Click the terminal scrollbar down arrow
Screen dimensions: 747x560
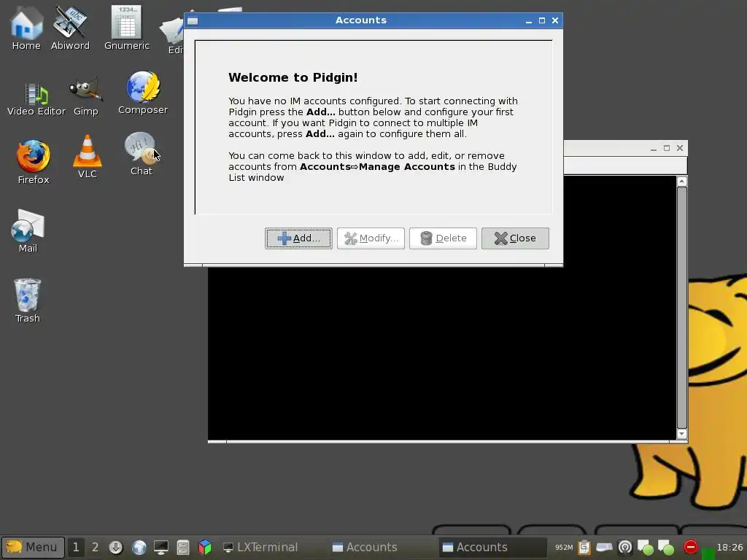(x=682, y=434)
